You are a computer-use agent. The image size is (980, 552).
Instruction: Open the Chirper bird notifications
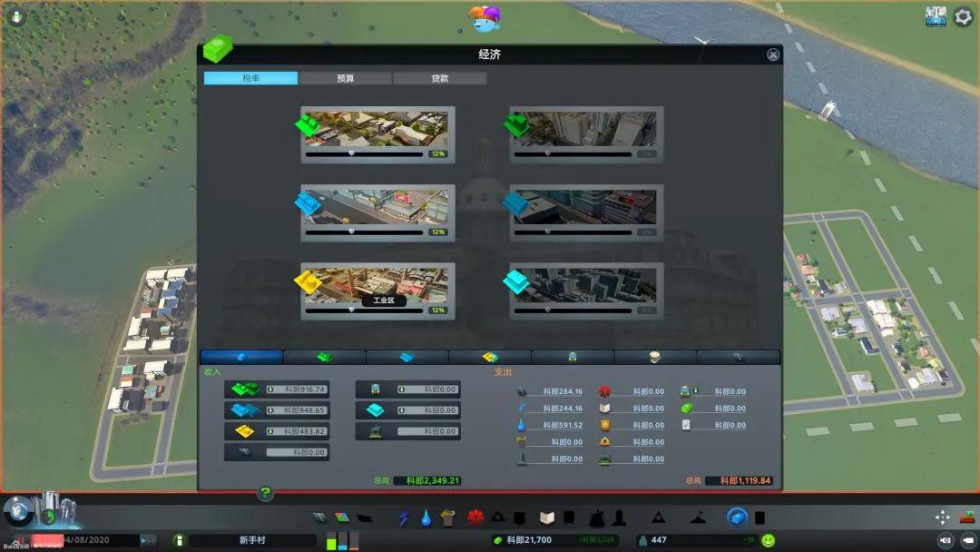pyautogui.click(x=485, y=19)
